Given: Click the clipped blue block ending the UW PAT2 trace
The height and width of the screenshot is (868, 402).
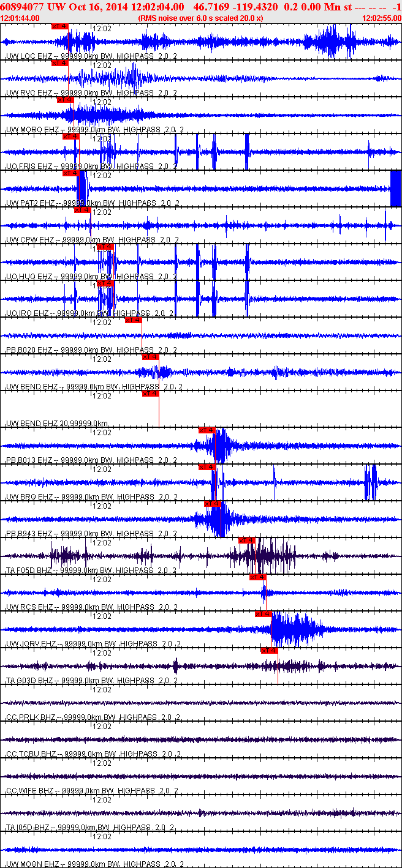Looking at the screenshot, I should pos(395,189).
